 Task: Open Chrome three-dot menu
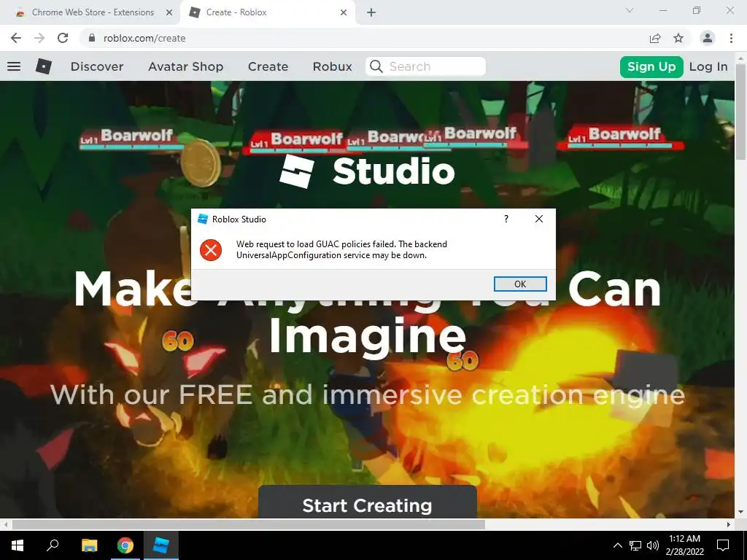731,38
